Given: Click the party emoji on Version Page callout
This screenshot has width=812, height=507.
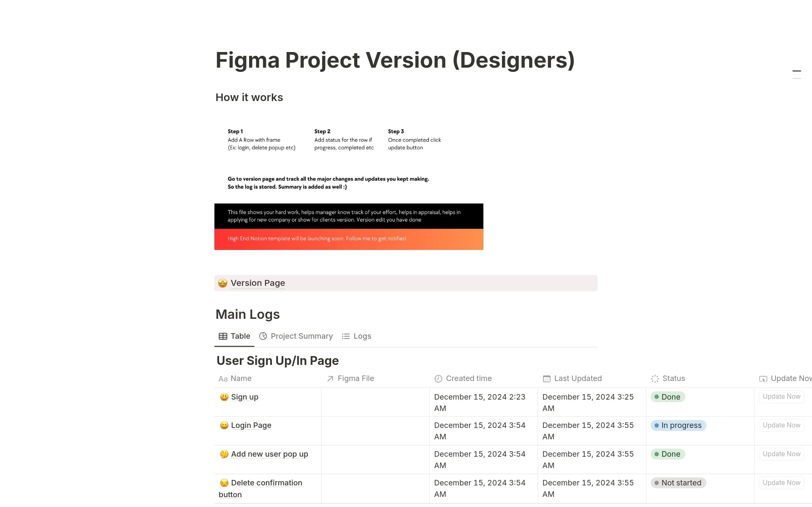Looking at the screenshot, I should click(223, 283).
